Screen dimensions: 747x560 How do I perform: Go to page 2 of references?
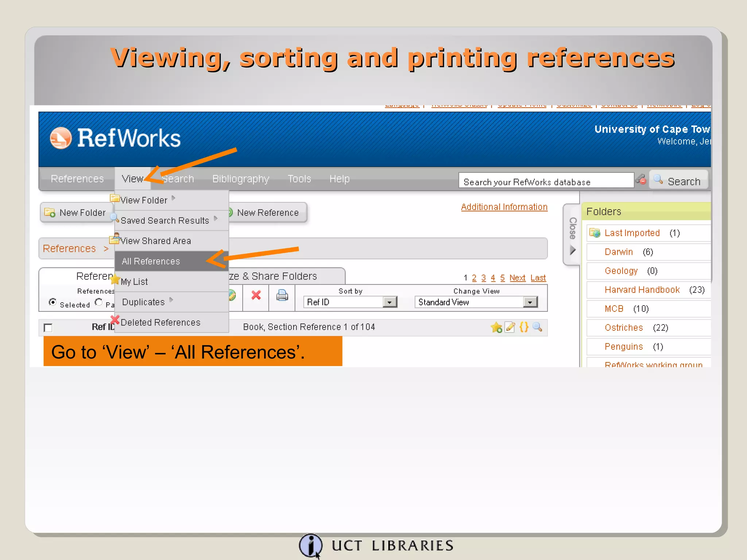pos(474,278)
